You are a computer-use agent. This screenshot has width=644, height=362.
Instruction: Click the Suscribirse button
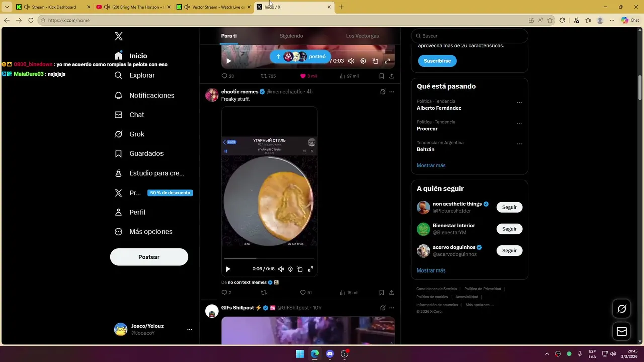(x=437, y=61)
